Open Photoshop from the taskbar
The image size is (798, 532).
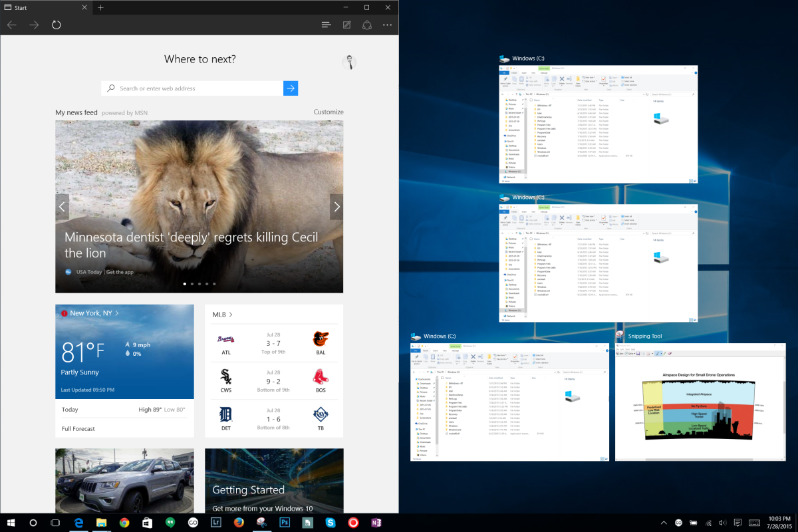tap(284, 523)
